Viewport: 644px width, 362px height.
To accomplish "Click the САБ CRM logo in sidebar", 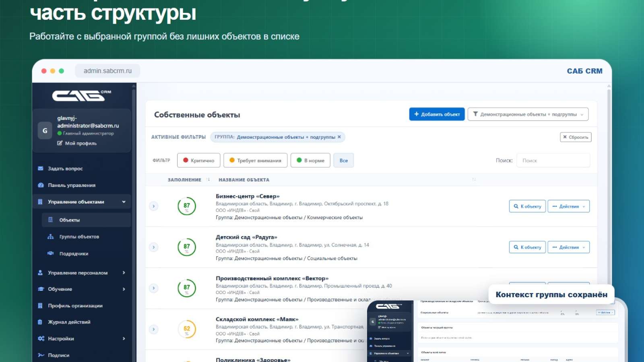I will (x=82, y=96).
